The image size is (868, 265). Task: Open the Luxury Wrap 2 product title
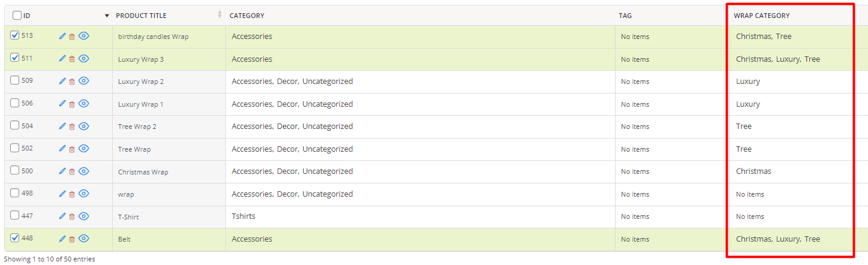pos(141,82)
